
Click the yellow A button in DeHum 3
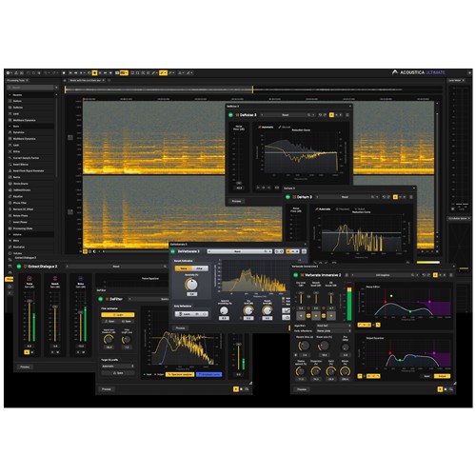pos(395,197)
